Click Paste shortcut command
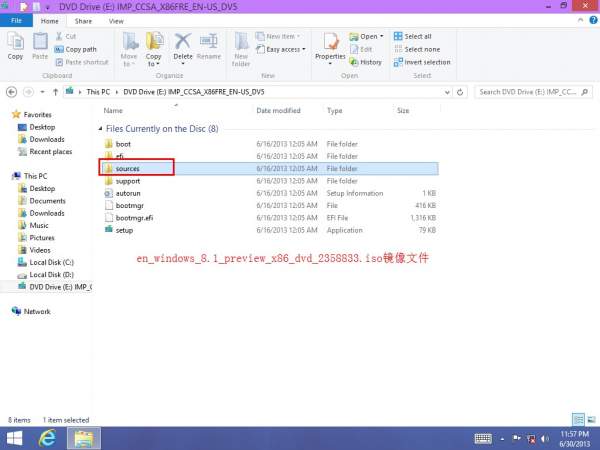 pos(82,62)
